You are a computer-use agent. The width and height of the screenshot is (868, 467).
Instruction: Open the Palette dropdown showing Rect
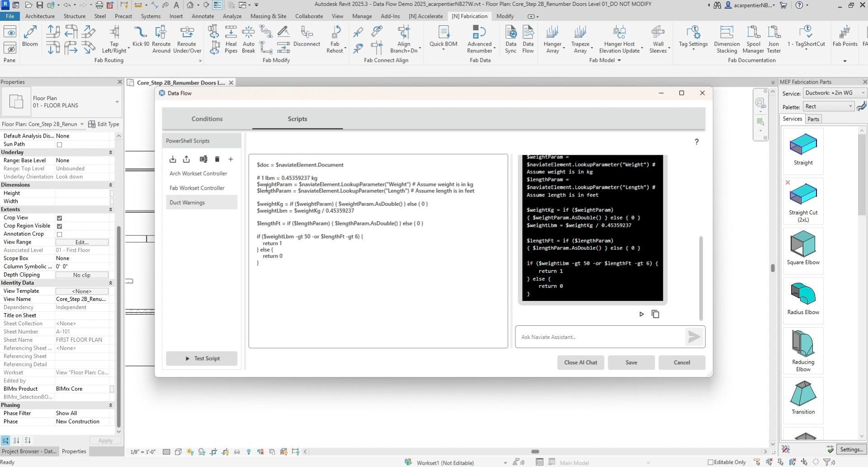pos(828,106)
